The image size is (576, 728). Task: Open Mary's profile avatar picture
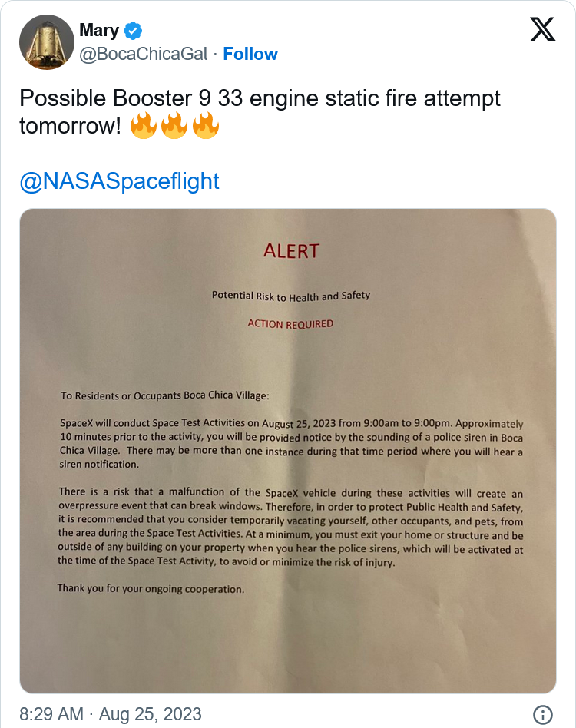pos(46,42)
